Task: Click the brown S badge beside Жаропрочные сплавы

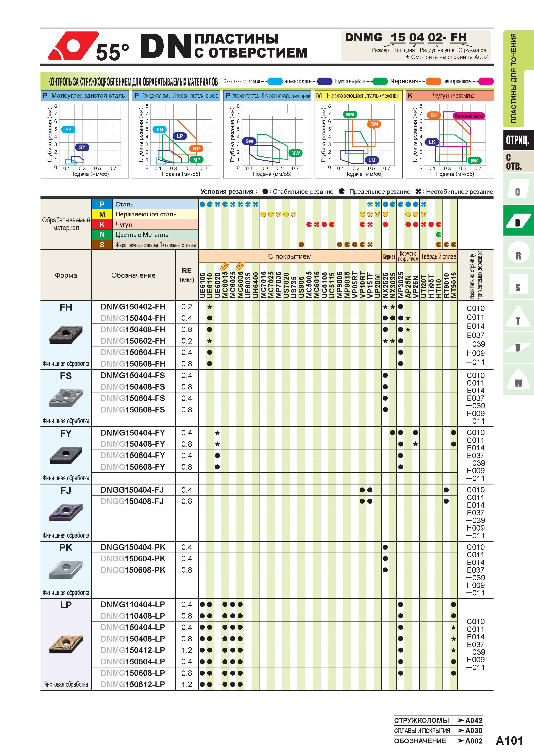Action: click(x=102, y=245)
